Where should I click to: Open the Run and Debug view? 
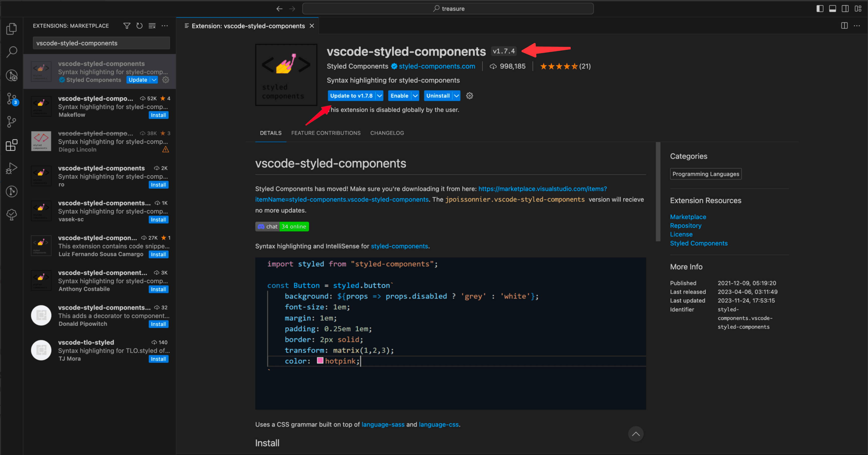pyautogui.click(x=12, y=168)
